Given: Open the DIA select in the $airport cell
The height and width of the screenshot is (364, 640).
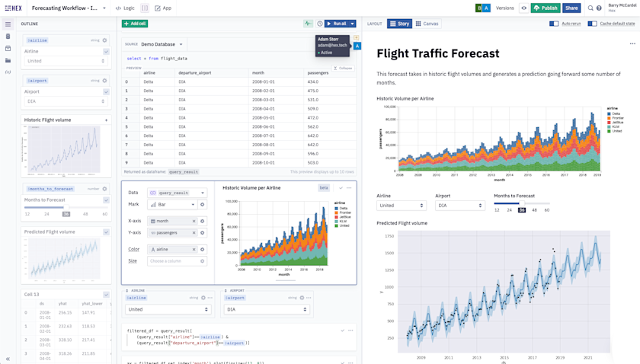Looking at the screenshot, I should pyautogui.click(x=267, y=310).
